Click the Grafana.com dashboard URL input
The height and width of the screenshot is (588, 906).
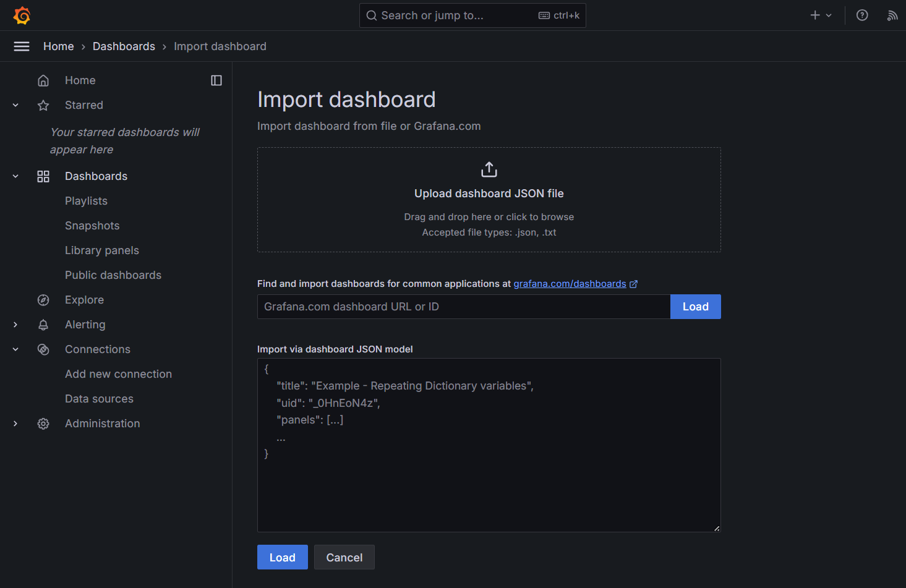pos(463,307)
